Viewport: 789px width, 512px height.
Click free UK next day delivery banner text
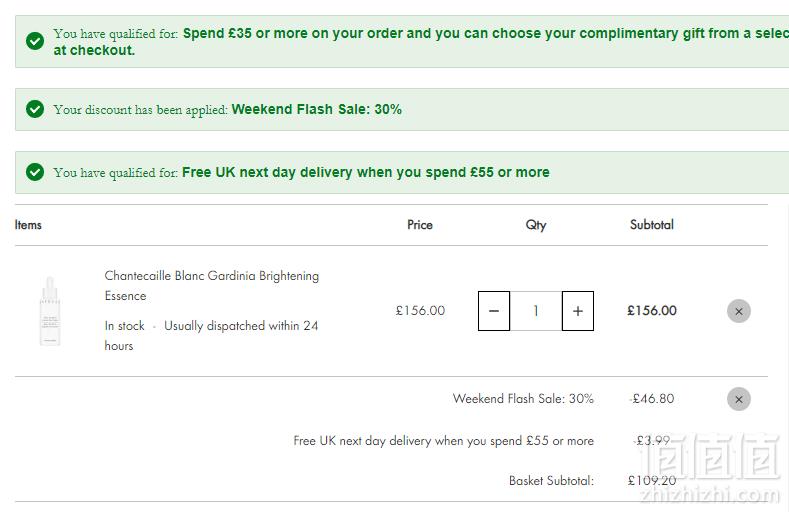[366, 172]
